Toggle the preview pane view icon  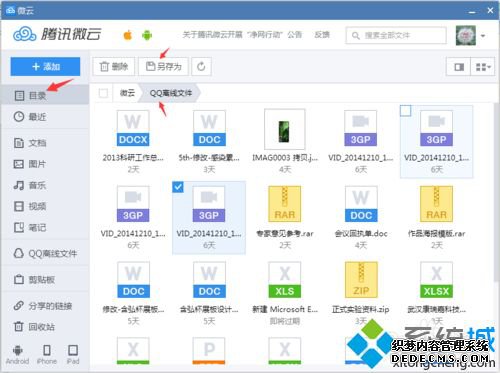[x=459, y=67]
